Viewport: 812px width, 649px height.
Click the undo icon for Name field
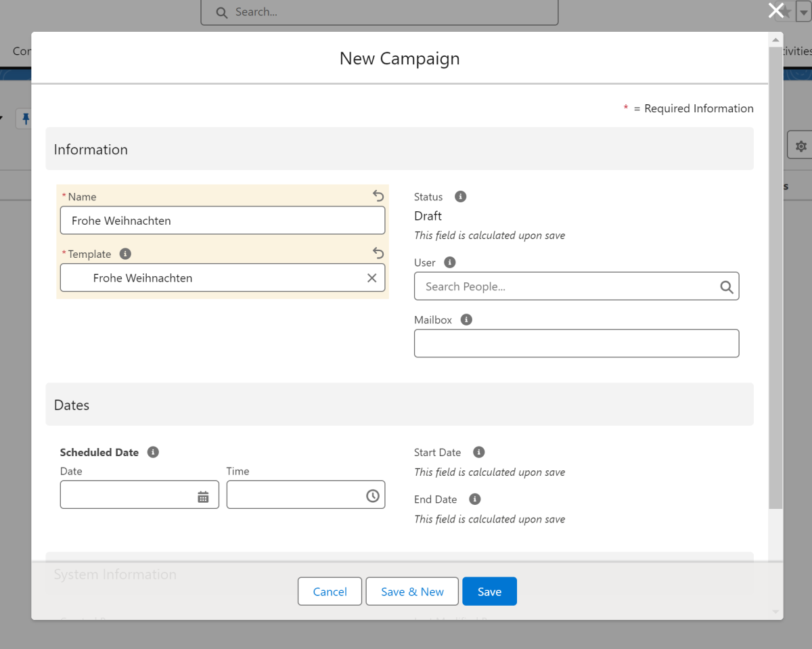point(378,196)
